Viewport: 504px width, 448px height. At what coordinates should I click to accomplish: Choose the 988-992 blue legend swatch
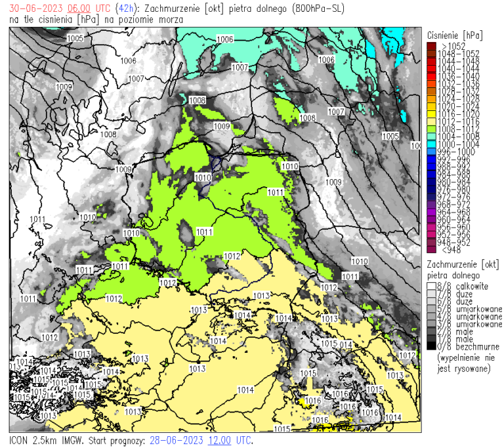[x=431, y=167]
